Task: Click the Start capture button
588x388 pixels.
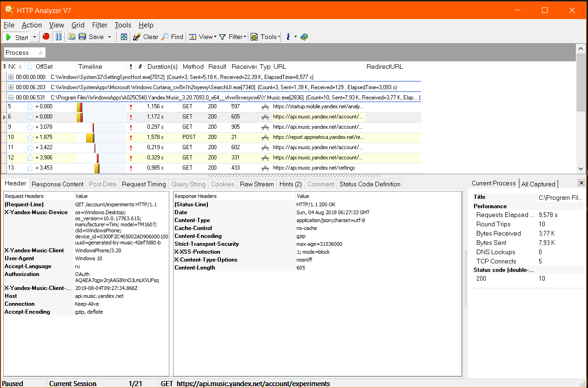Action: coord(17,37)
